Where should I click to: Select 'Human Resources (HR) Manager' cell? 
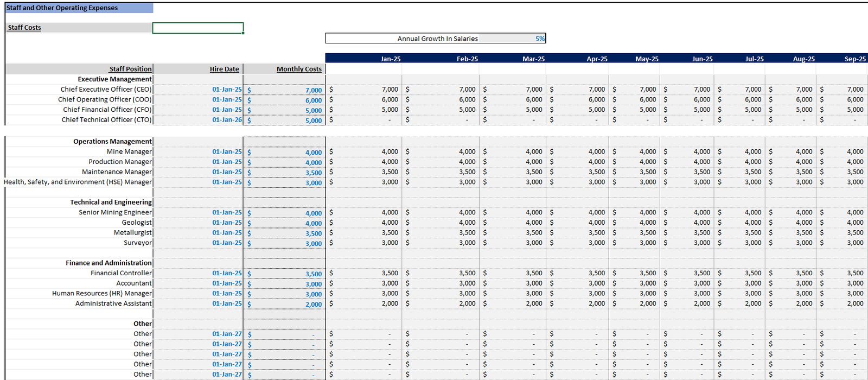pyautogui.click(x=79, y=294)
